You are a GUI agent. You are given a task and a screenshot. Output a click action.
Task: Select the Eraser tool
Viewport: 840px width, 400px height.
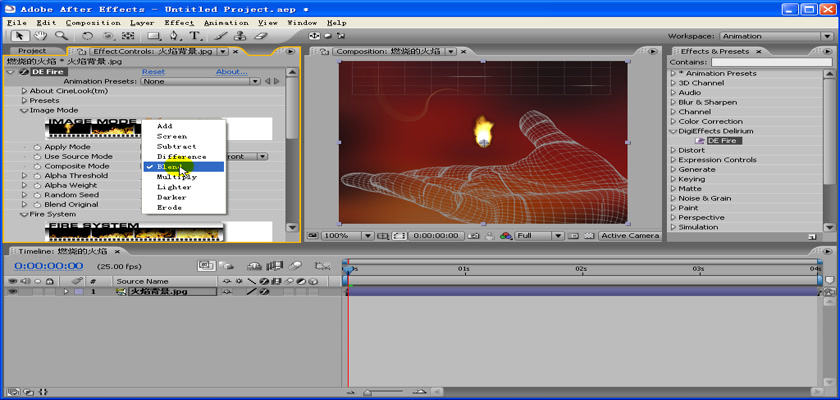(x=260, y=36)
